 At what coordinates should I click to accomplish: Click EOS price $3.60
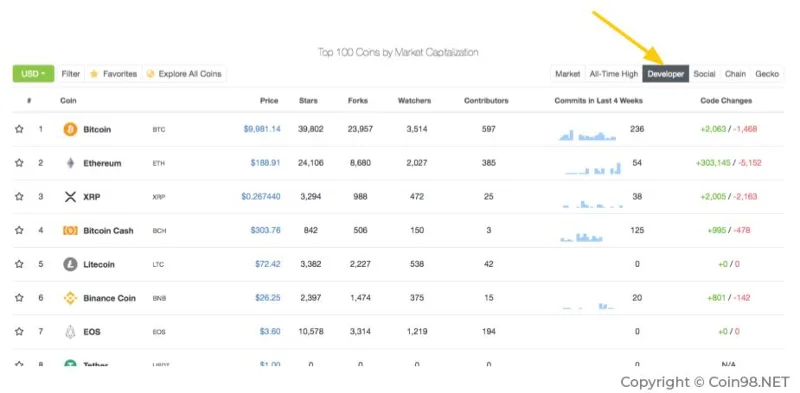coord(270,331)
